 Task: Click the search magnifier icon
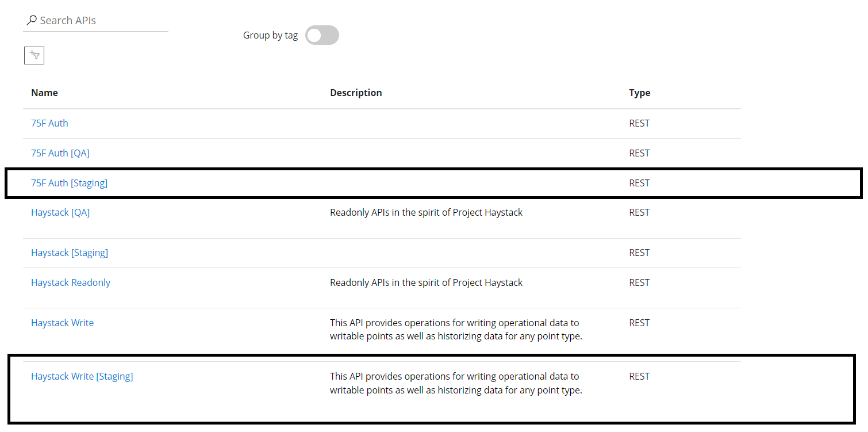tap(32, 20)
